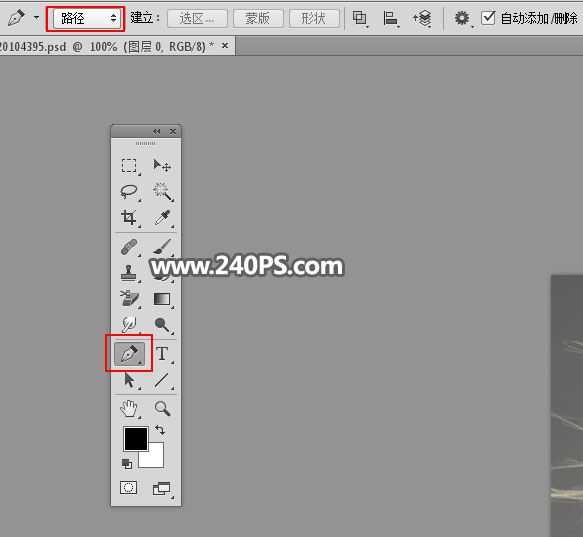Select the Crop tool
The height and width of the screenshot is (537, 583).
coord(129,218)
